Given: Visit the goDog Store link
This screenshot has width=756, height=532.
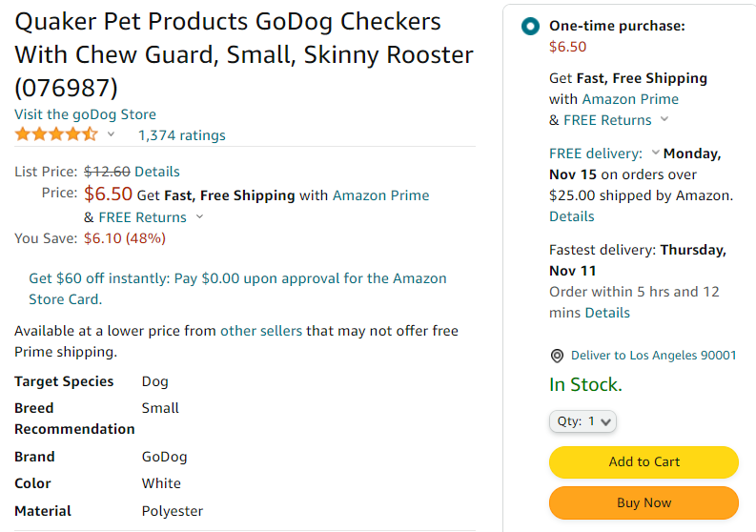Looking at the screenshot, I should pos(85,114).
